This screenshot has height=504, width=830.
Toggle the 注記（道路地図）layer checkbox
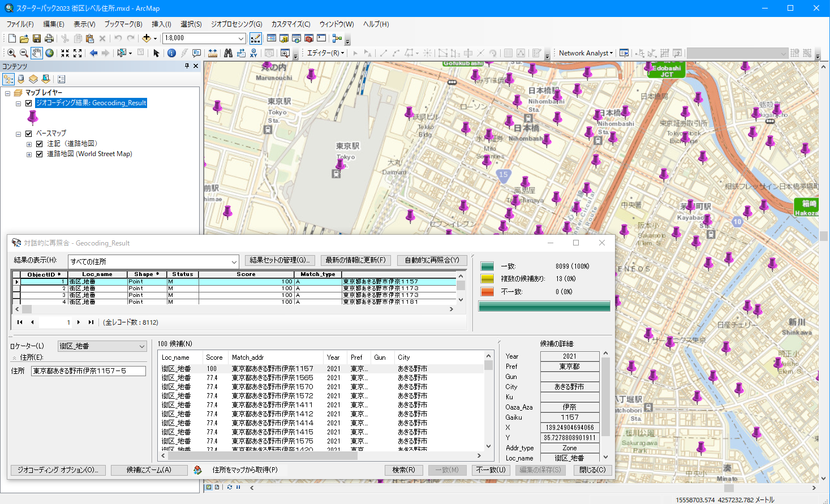(40, 144)
